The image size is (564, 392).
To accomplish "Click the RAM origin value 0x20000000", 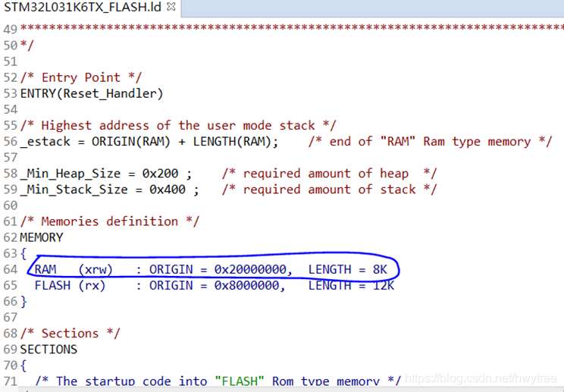I will (250, 269).
